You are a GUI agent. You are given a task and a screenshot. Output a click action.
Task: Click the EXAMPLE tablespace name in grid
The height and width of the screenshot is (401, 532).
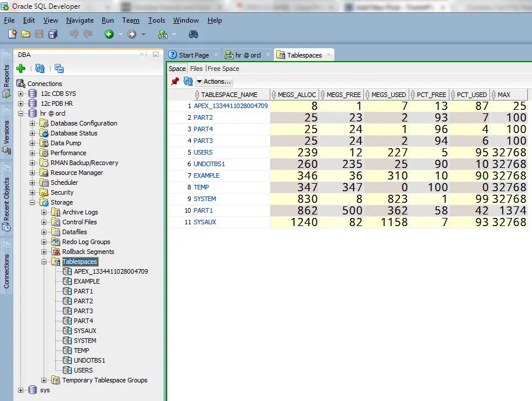pyautogui.click(x=206, y=176)
